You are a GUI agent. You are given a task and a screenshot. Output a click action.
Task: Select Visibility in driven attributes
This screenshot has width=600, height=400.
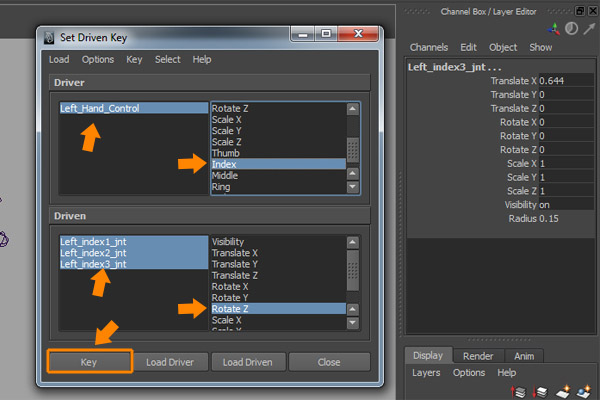click(278, 242)
